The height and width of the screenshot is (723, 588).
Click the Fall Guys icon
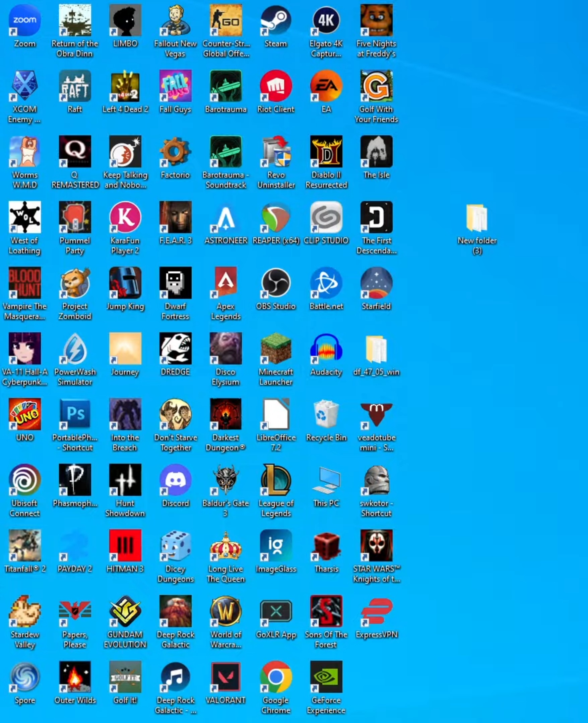(x=176, y=86)
